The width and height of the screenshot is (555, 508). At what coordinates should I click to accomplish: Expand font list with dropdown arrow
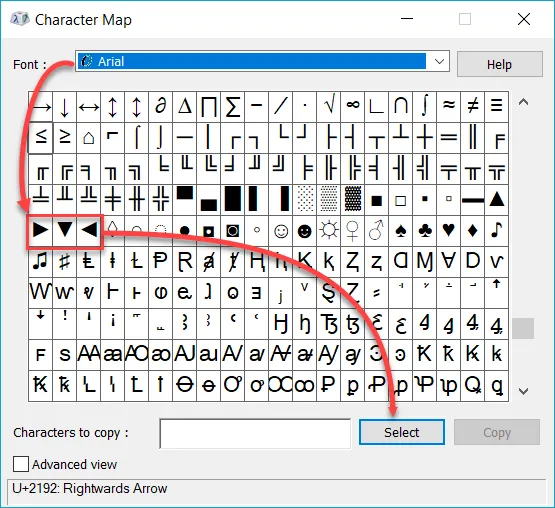click(439, 61)
